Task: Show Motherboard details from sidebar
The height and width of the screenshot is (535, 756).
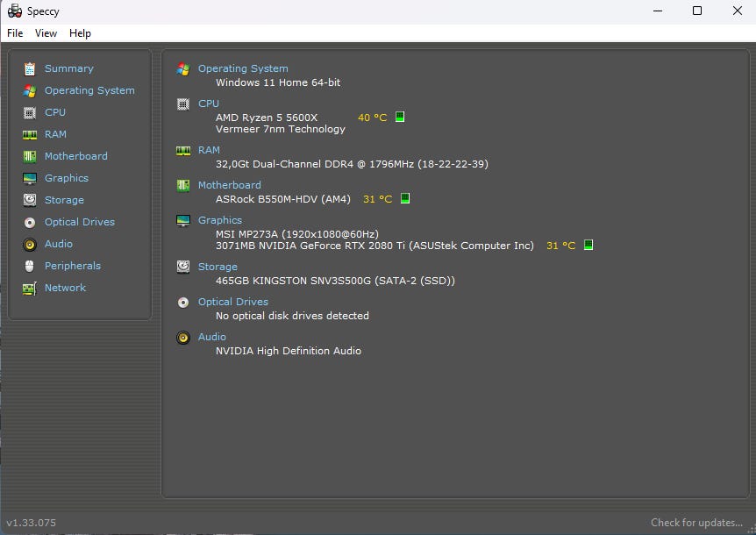Action: pos(76,156)
